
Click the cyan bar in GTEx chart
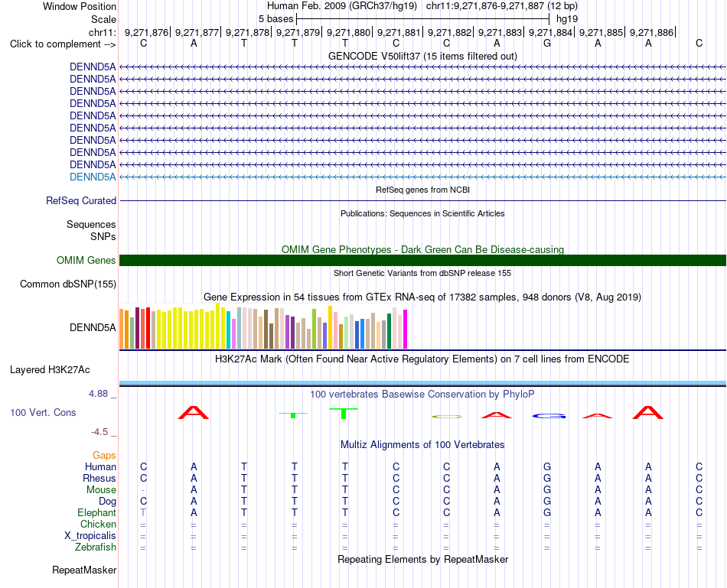(229, 330)
